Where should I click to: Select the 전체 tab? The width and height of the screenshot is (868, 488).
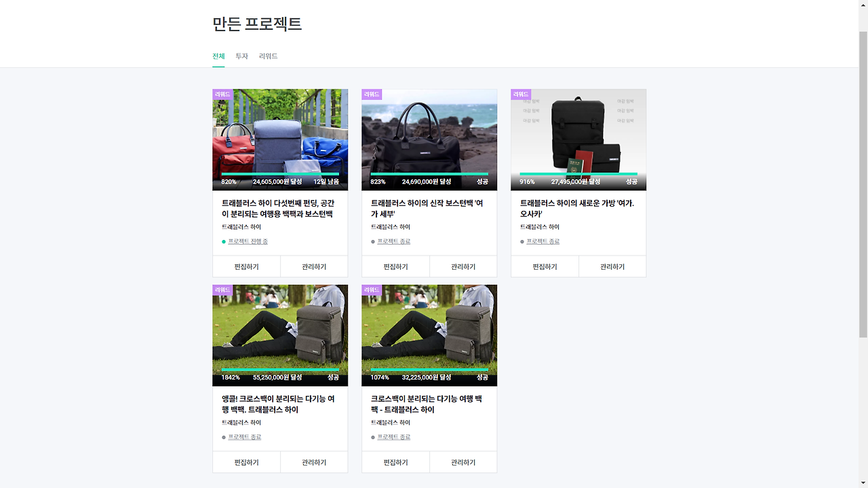point(218,56)
